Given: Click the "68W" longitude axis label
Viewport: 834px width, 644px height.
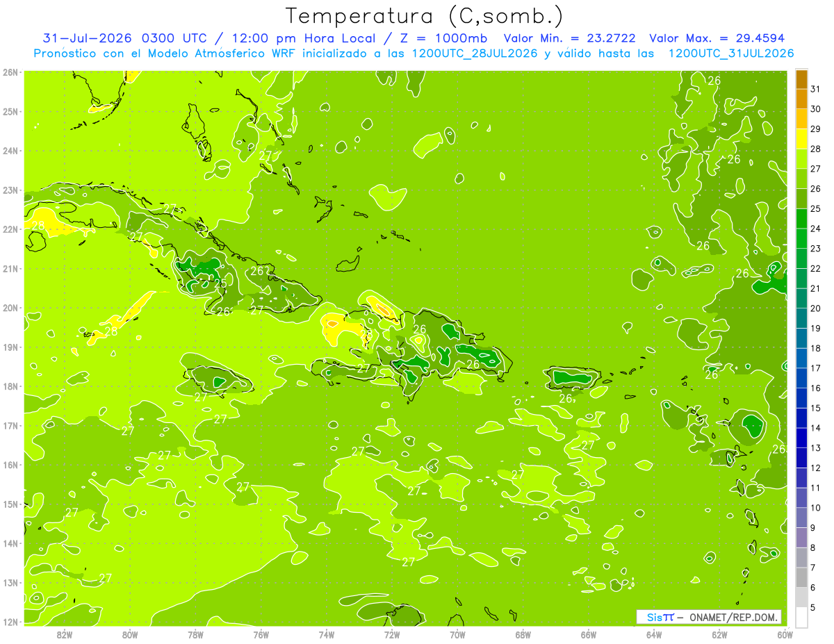Looking at the screenshot, I should pyautogui.click(x=523, y=634).
